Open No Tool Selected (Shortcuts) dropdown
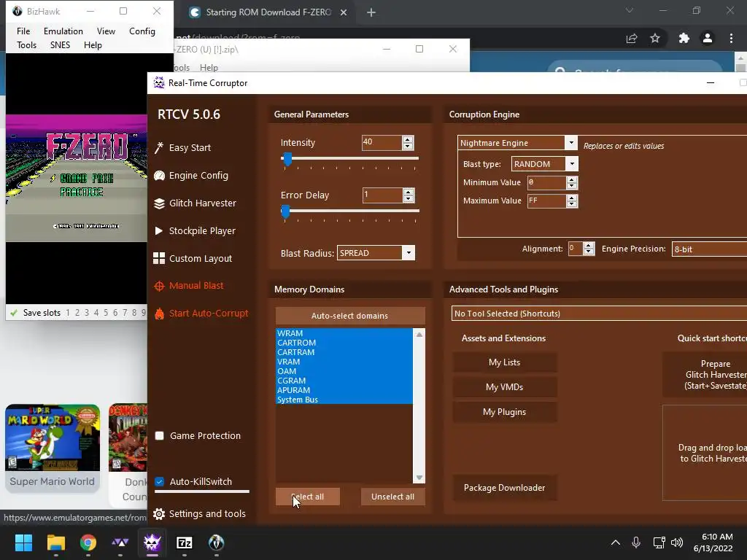Screen dimensions: 747x560 pyautogui.click(x=600, y=314)
